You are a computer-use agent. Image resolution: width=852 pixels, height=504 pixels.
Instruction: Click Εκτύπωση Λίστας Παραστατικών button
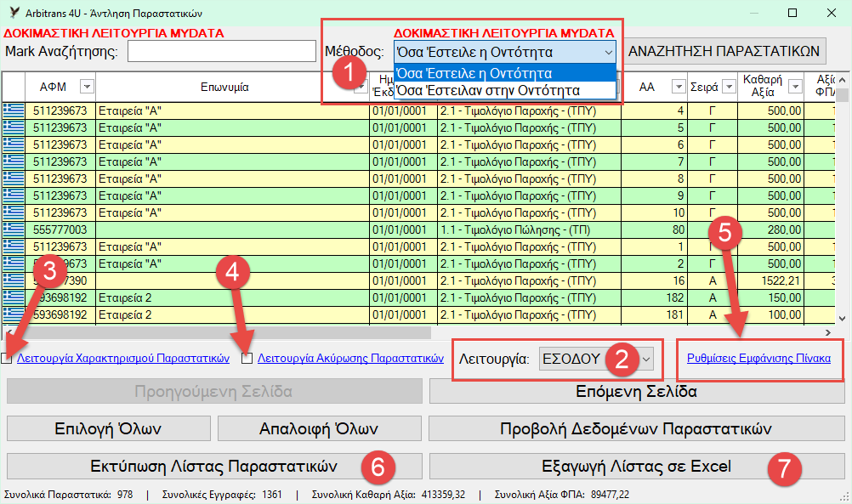[x=214, y=467]
